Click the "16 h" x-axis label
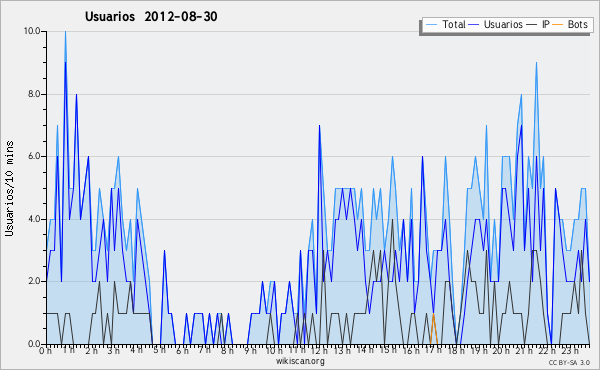Screen dimensions: 600x370 coord(411,351)
